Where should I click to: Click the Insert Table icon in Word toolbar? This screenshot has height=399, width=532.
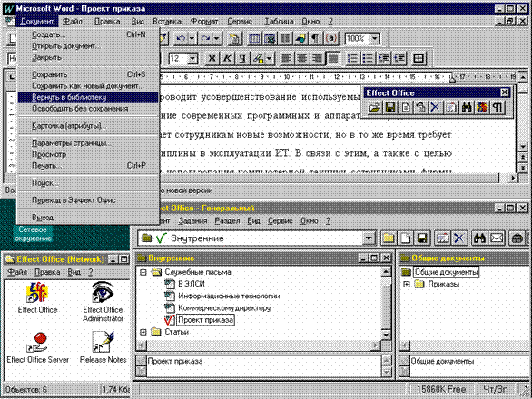(x=254, y=39)
